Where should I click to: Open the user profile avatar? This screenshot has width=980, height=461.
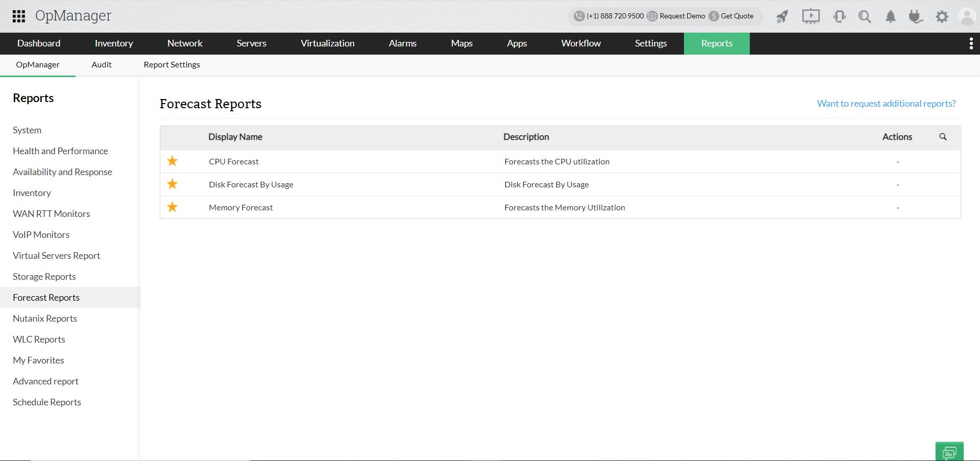[967, 17]
